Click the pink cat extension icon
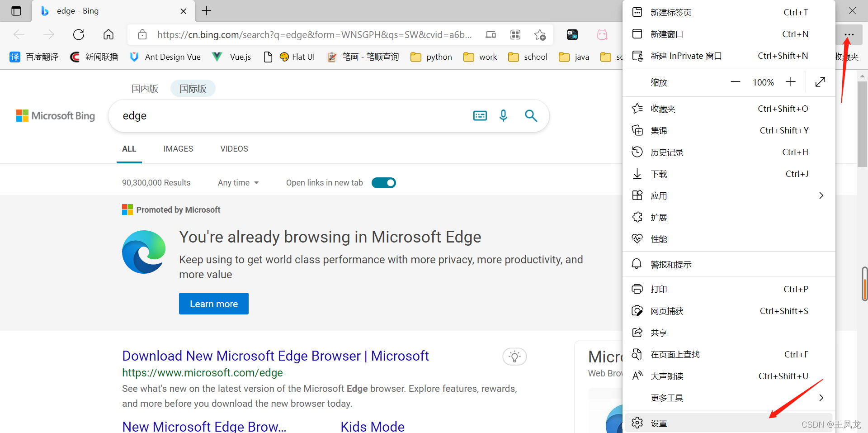Viewport: 868px width, 433px height. (602, 34)
